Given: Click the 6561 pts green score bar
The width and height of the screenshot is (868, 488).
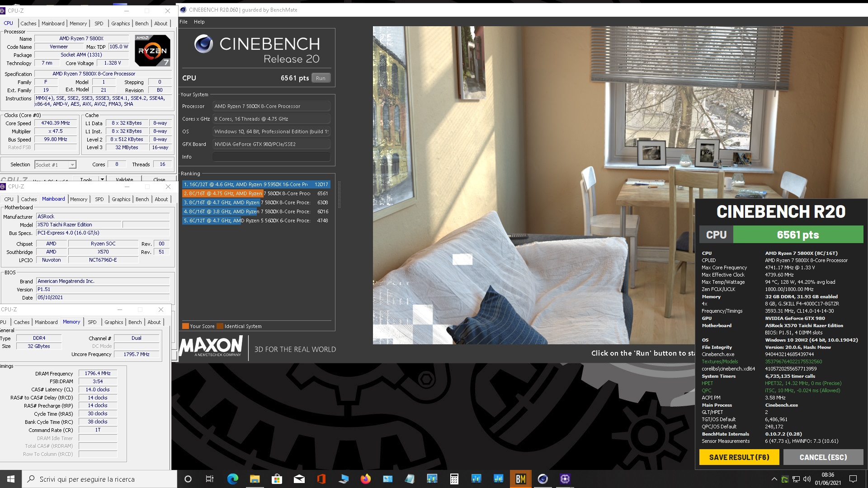Looking at the screenshot, I should point(798,235).
